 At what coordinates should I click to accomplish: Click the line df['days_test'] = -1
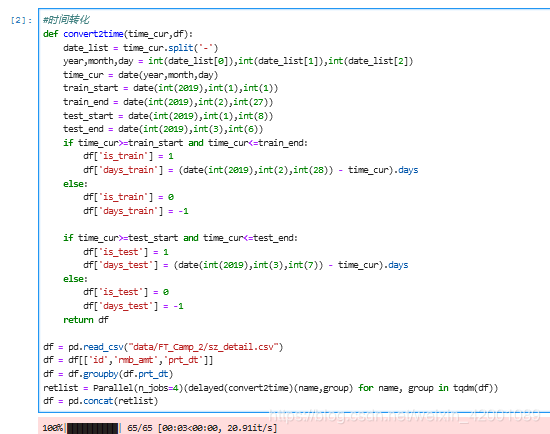click(x=133, y=306)
